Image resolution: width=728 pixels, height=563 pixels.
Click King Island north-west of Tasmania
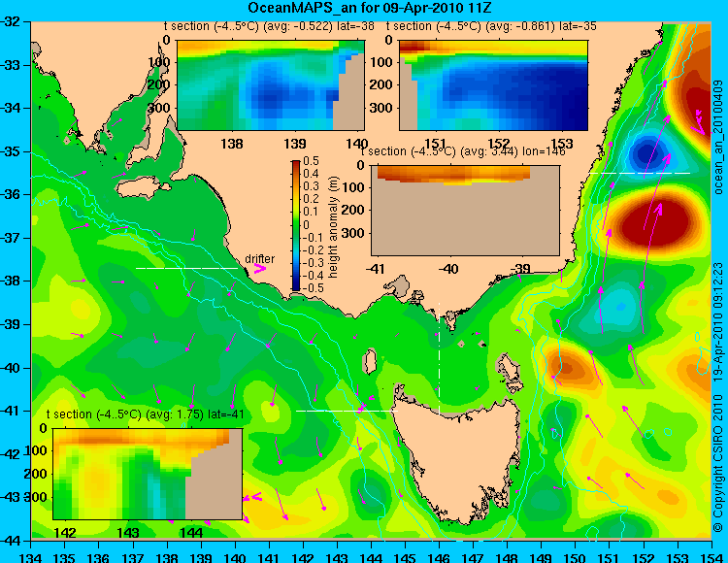click(370, 361)
